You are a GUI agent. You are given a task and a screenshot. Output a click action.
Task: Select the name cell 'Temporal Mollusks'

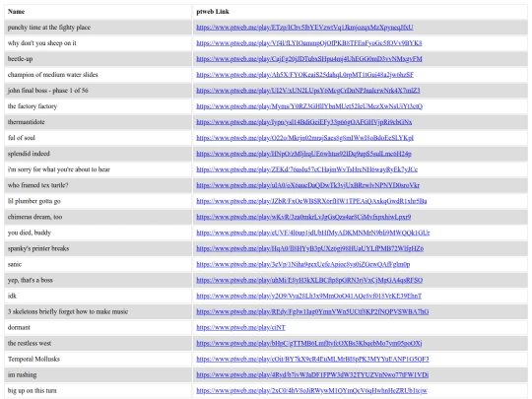point(99,359)
